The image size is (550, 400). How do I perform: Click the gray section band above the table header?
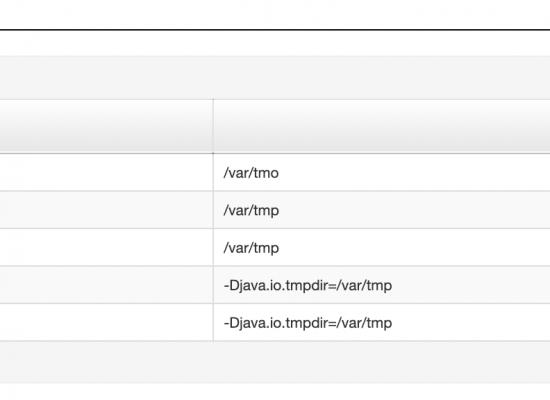[x=275, y=78]
